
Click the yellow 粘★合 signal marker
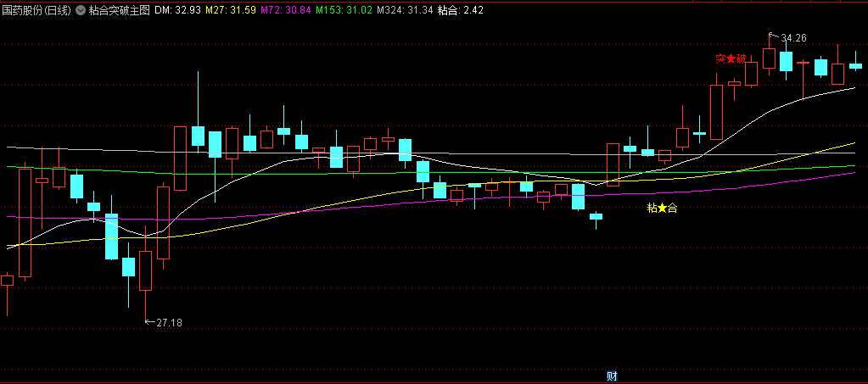(x=662, y=208)
